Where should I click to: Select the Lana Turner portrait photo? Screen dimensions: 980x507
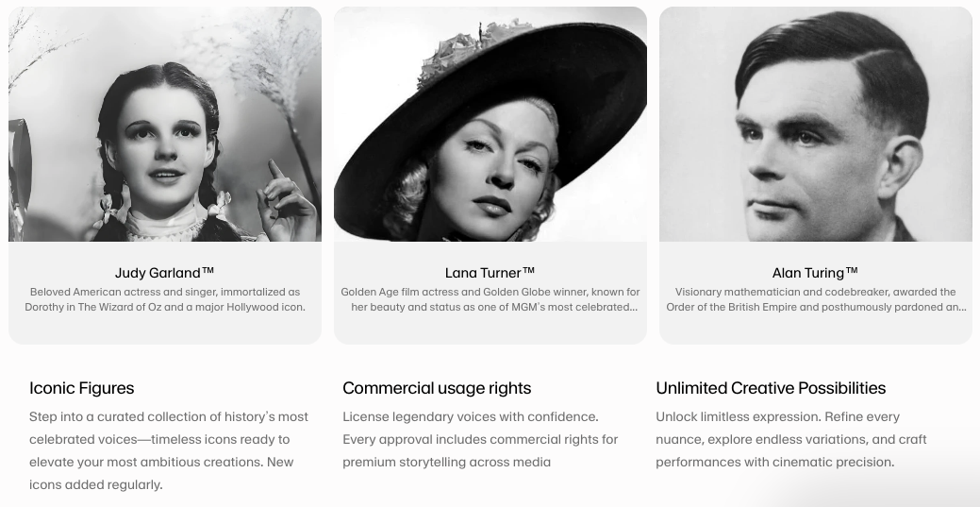(x=490, y=125)
